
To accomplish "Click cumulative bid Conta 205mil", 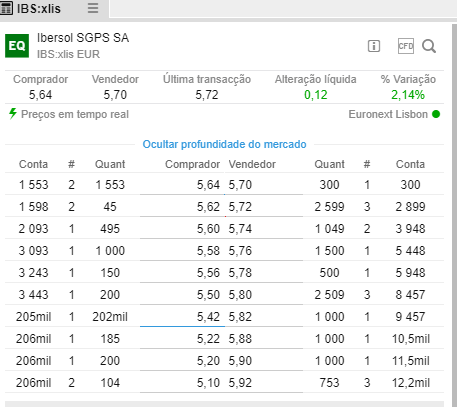I will point(33,317).
